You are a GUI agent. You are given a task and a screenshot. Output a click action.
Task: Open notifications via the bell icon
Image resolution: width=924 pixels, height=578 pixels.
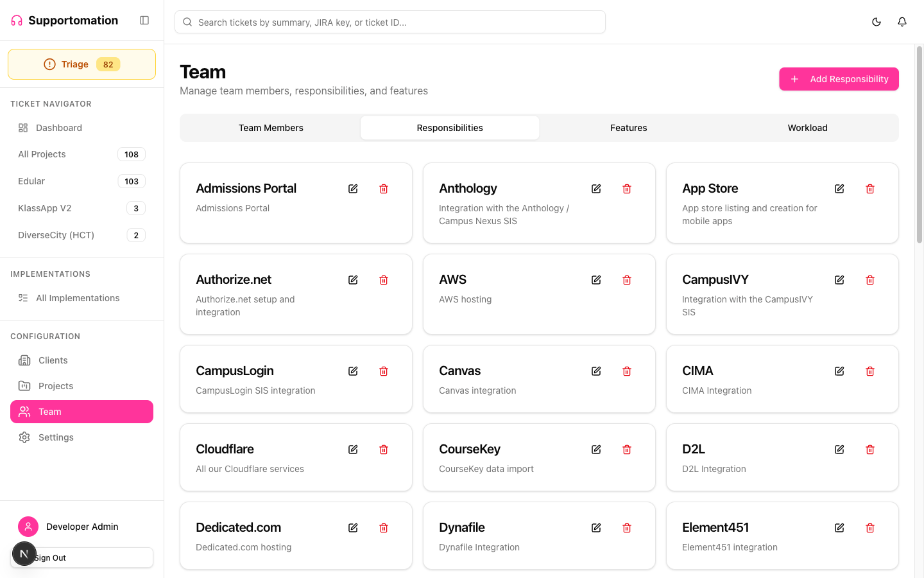[902, 21]
